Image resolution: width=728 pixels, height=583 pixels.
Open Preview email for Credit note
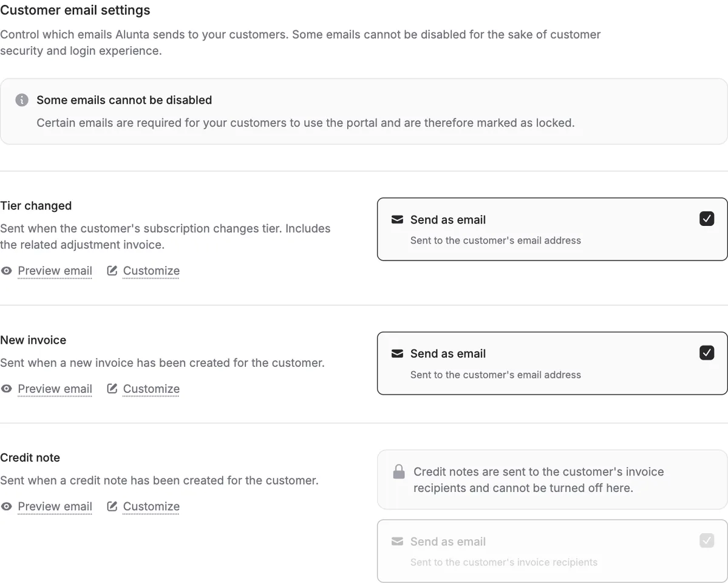tap(55, 506)
